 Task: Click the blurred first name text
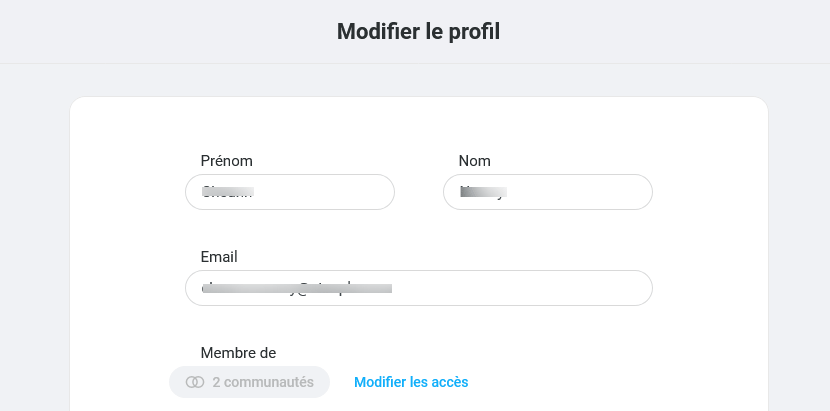point(228,192)
